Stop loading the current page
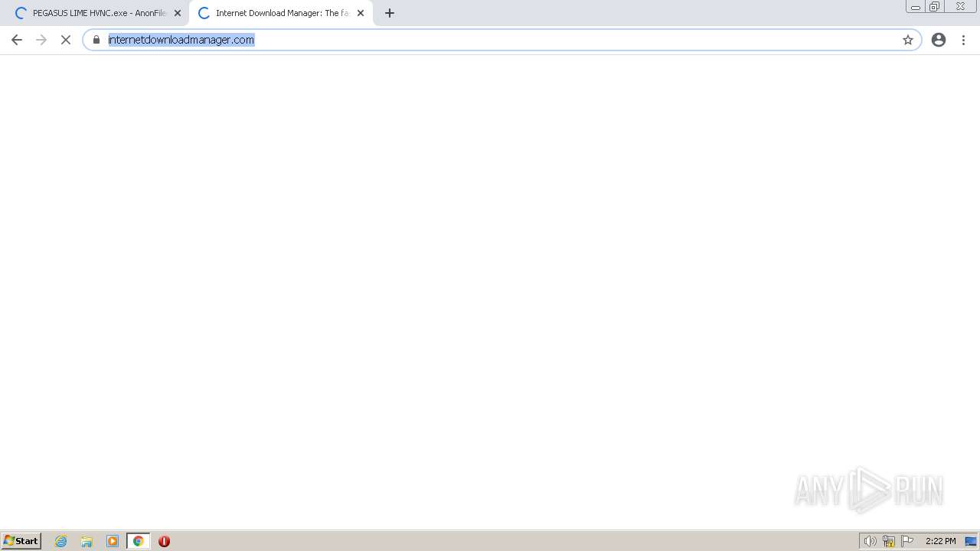This screenshot has width=980, height=551. pyautogui.click(x=66, y=40)
